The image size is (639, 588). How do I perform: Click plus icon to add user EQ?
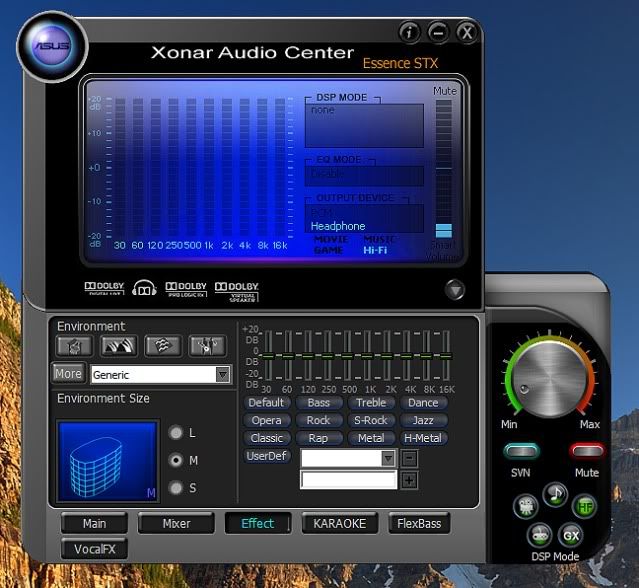click(409, 480)
